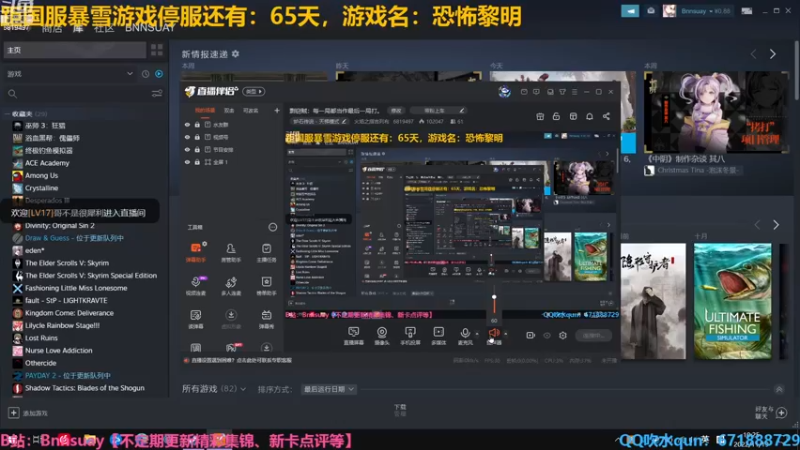Open BNNSUAY profile menu in Steam nav
This screenshot has height=450, width=800.
coord(150,28)
